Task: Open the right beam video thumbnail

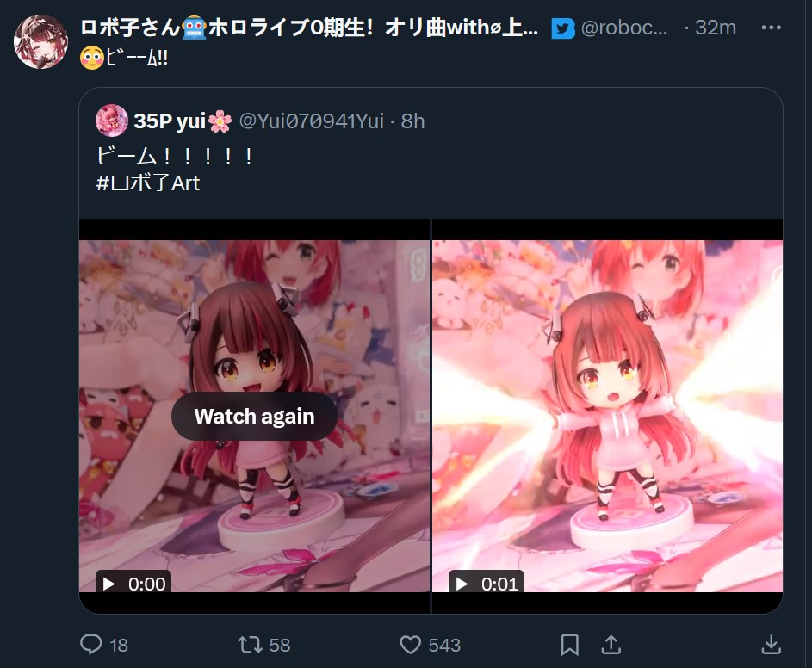Action: point(607,416)
